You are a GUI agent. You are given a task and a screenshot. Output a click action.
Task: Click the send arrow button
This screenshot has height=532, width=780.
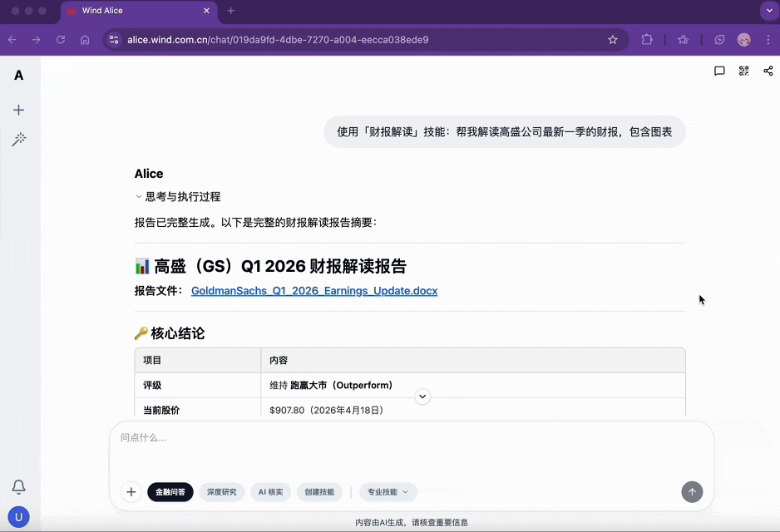point(692,492)
